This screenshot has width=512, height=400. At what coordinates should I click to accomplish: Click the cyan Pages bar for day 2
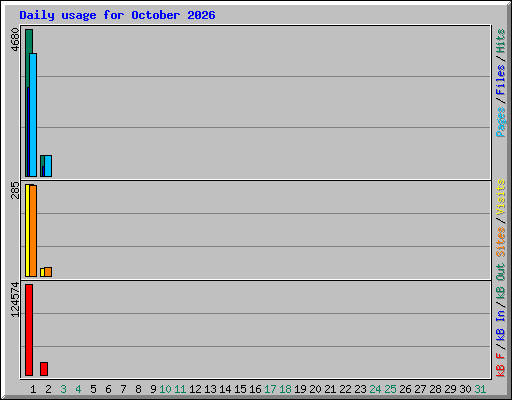(48, 166)
